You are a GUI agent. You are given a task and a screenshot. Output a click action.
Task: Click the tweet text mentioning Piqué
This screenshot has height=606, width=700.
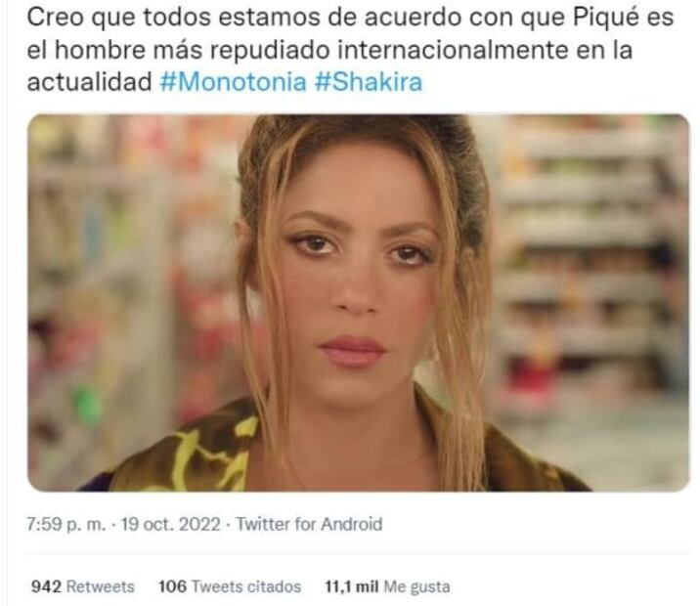tap(350, 50)
